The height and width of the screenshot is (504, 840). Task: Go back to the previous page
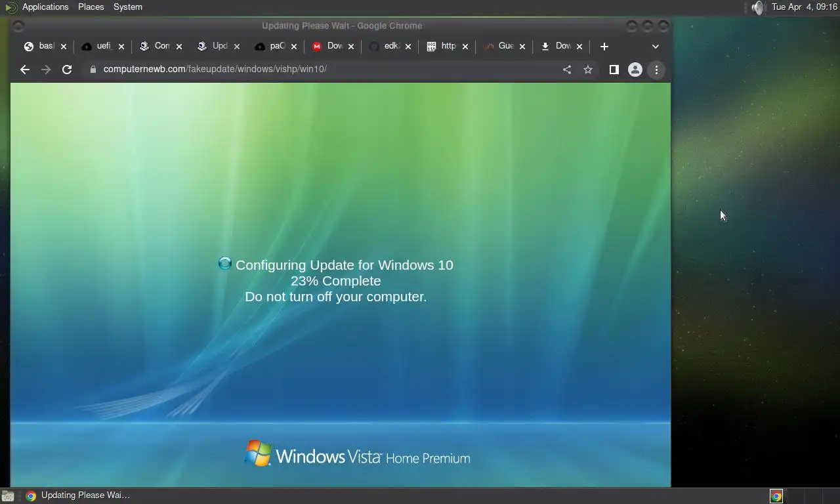click(x=25, y=70)
